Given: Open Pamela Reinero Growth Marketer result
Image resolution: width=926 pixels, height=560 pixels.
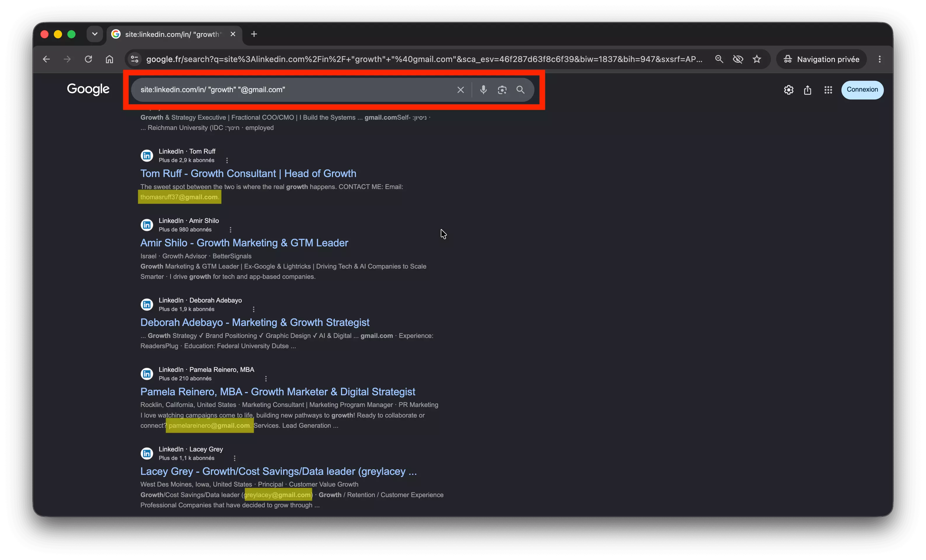Looking at the screenshot, I should 278,391.
